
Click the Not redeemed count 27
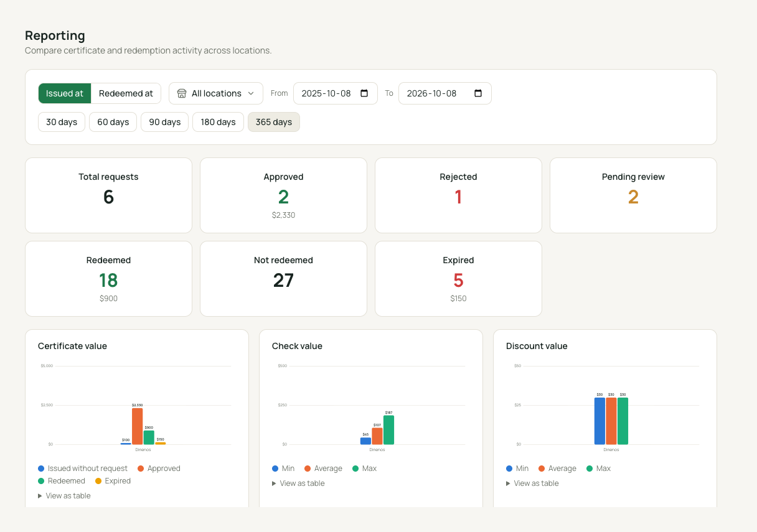point(283,281)
